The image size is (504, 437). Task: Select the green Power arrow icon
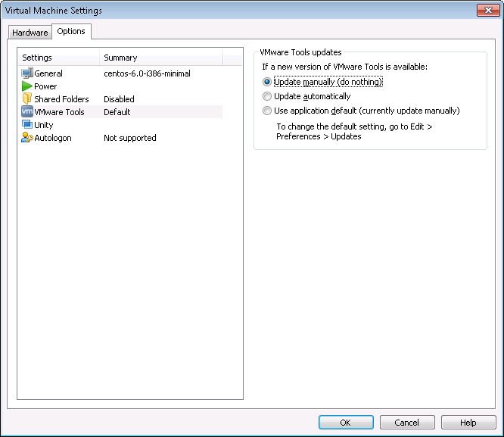tap(27, 86)
